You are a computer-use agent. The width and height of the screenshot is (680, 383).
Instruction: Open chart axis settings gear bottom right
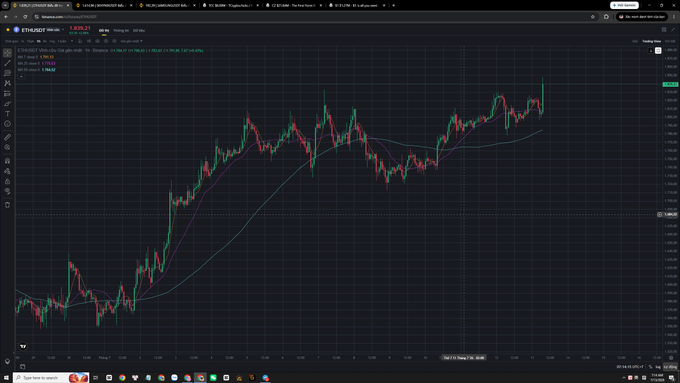[671, 358]
